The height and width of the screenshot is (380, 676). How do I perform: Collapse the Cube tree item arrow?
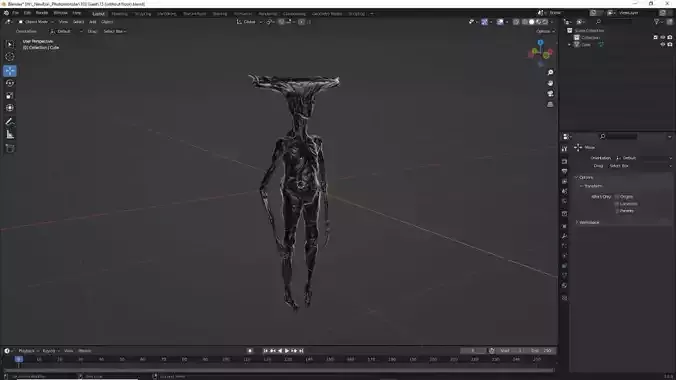pyautogui.click(x=570, y=44)
